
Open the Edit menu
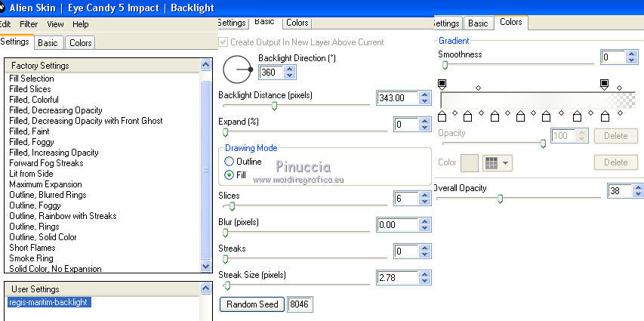pos(5,24)
